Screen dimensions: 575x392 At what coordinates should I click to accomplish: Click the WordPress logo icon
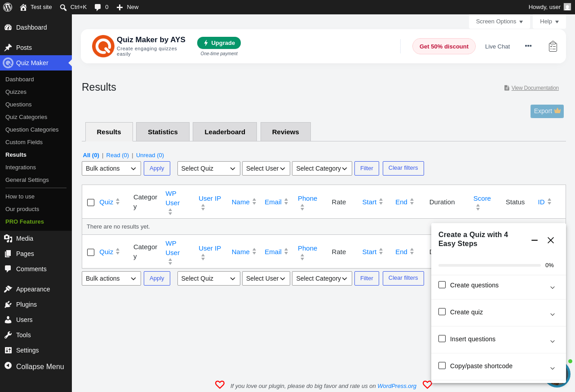pos(8,7)
